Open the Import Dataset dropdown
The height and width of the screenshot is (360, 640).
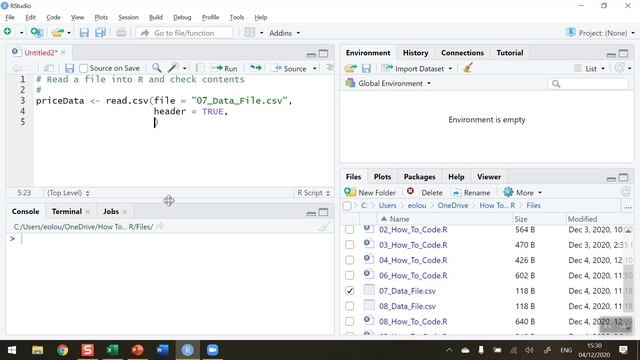pyautogui.click(x=417, y=69)
